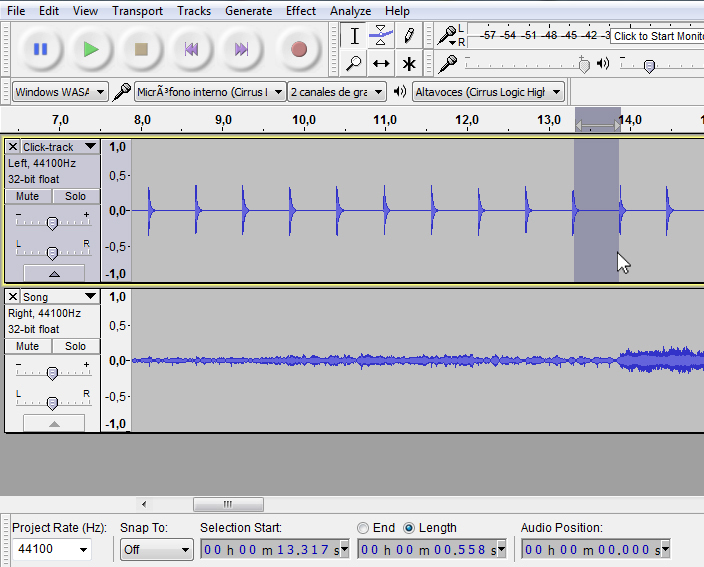This screenshot has width=704, height=567.
Task: Click the horizontal scrollbar thumb
Action: pyautogui.click(x=228, y=504)
